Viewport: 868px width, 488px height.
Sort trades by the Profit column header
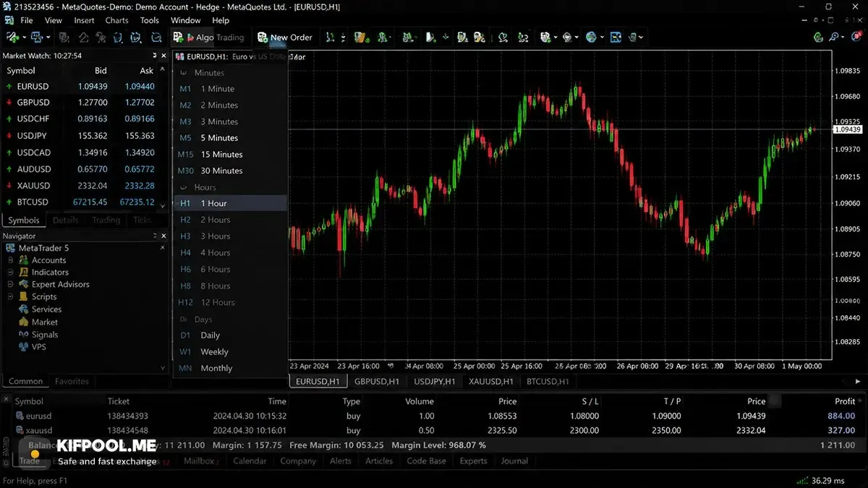[x=845, y=401]
